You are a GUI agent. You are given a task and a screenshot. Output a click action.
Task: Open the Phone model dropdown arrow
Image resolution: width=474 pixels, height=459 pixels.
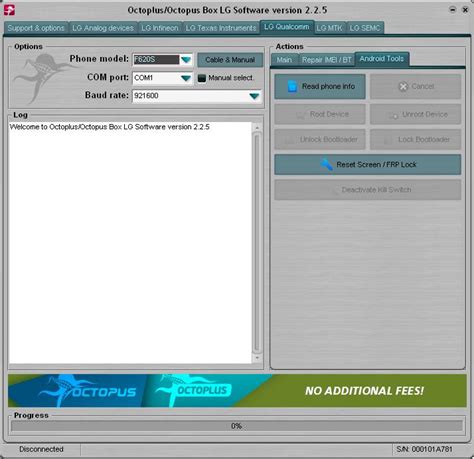tap(186, 60)
